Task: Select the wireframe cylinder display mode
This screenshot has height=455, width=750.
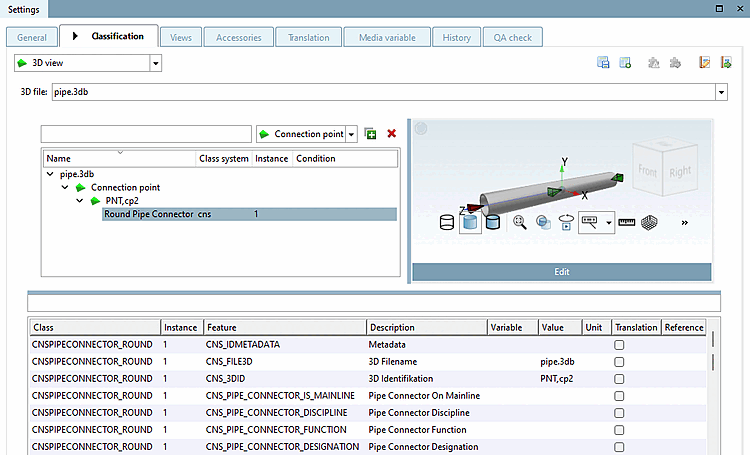Action: point(448,222)
